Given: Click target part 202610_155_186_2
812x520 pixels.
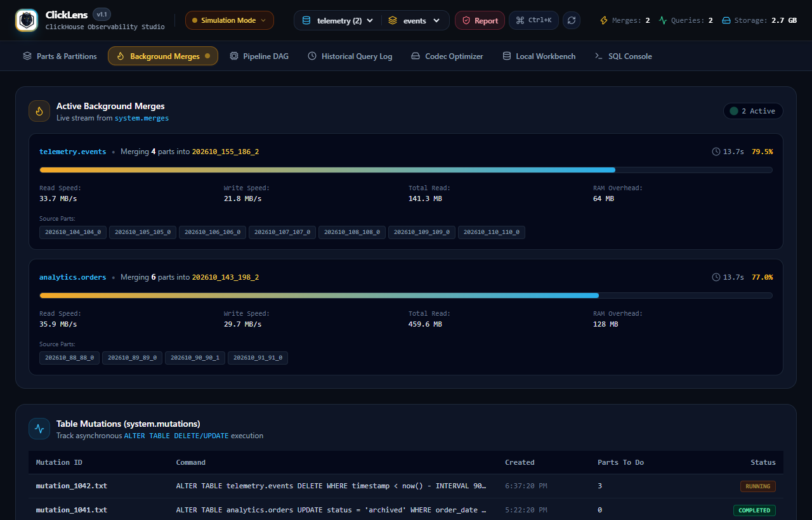Looking at the screenshot, I should 225,152.
